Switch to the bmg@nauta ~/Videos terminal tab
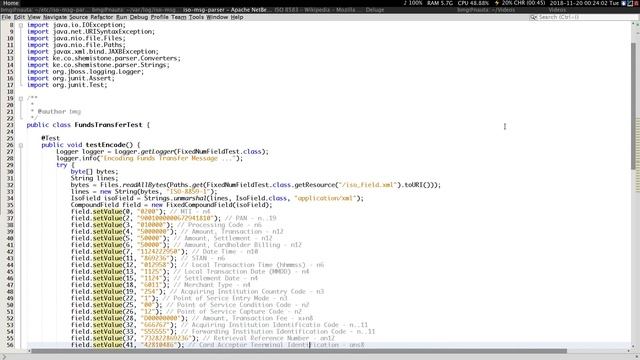Image resolution: width=640 pixels, height=360 pixels. click(x=486, y=10)
